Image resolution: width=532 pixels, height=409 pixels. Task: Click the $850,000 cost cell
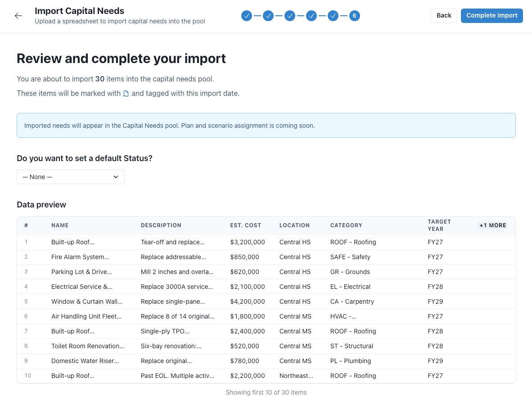click(245, 257)
